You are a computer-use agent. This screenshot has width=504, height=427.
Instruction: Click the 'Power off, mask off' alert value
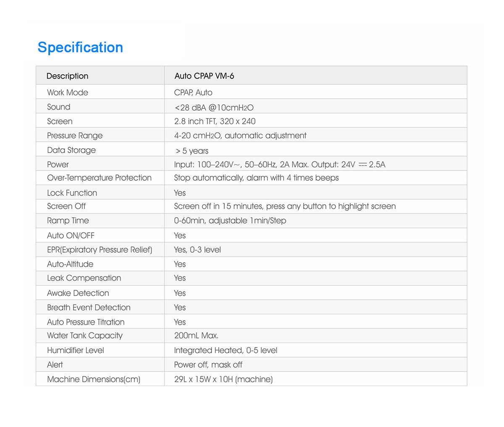coord(208,365)
